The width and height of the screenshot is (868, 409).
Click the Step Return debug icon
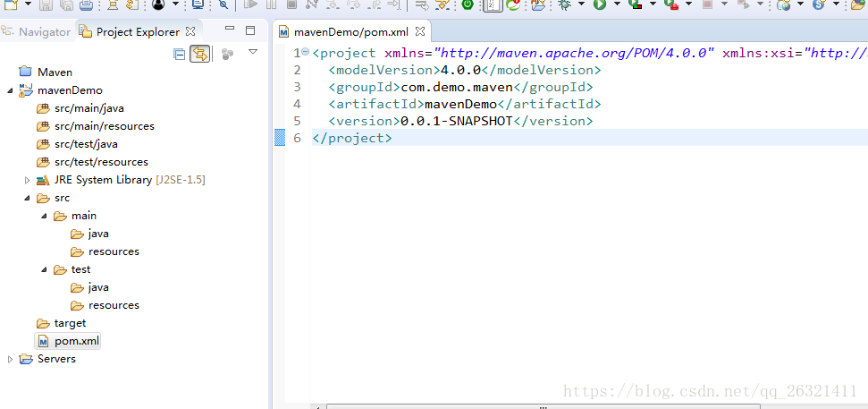pos(374,4)
